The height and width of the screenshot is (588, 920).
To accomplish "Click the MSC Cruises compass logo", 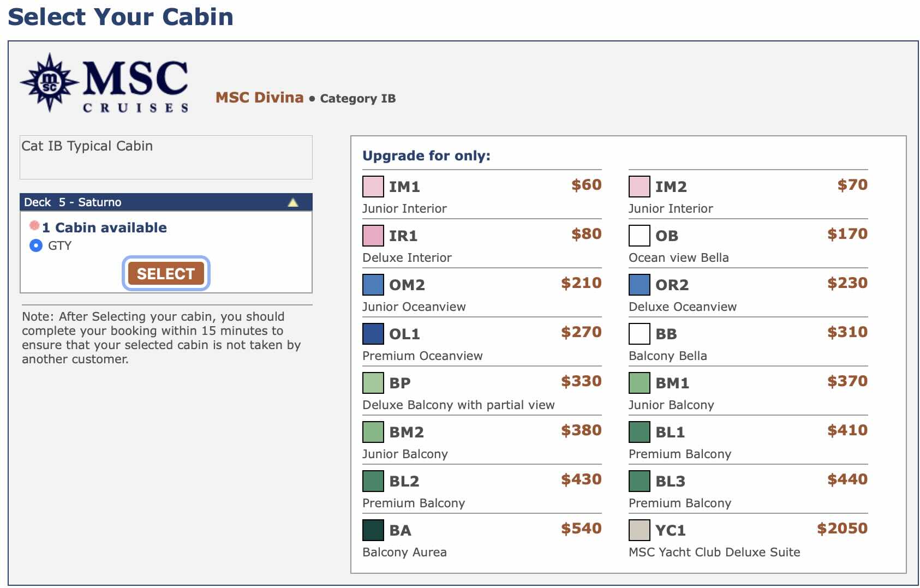I will click(49, 83).
